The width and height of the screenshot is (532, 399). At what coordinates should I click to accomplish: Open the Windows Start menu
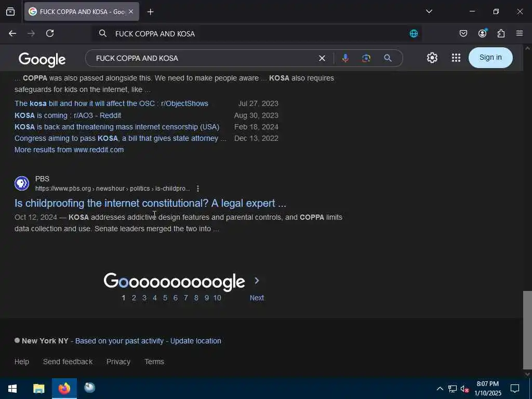click(x=12, y=389)
